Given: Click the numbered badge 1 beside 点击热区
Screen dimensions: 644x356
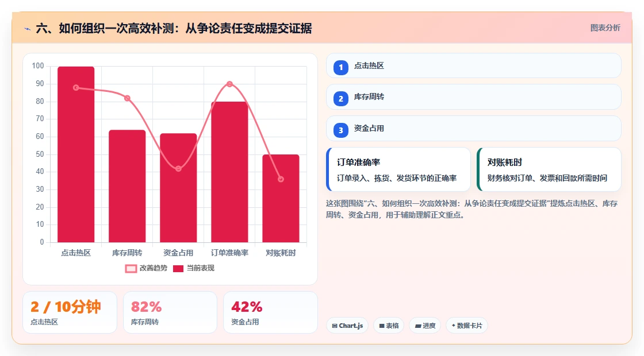Looking at the screenshot, I should 340,68.
